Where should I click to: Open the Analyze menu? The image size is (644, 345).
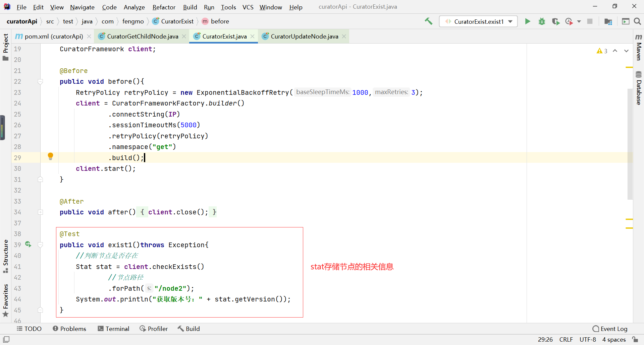coord(134,7)
